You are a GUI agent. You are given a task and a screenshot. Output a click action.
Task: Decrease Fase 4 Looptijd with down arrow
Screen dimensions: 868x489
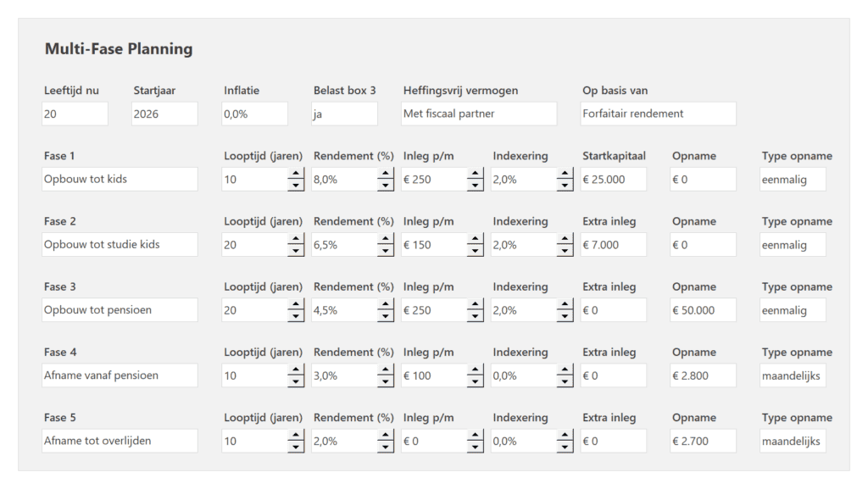296,380
